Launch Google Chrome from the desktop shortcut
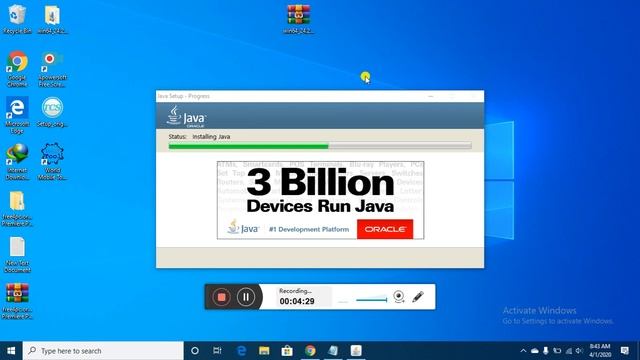 17,69
